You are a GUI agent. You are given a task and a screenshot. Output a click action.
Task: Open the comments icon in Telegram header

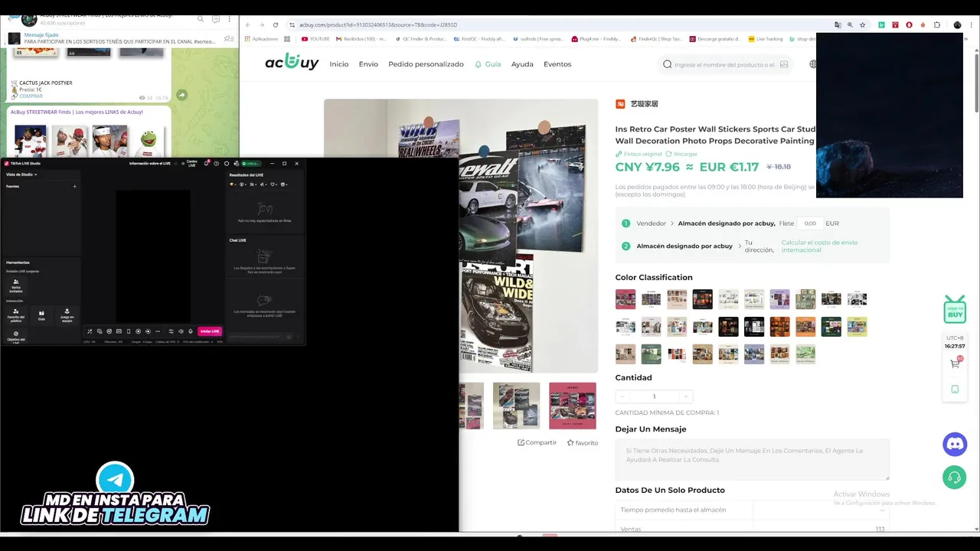pos(216,19)
